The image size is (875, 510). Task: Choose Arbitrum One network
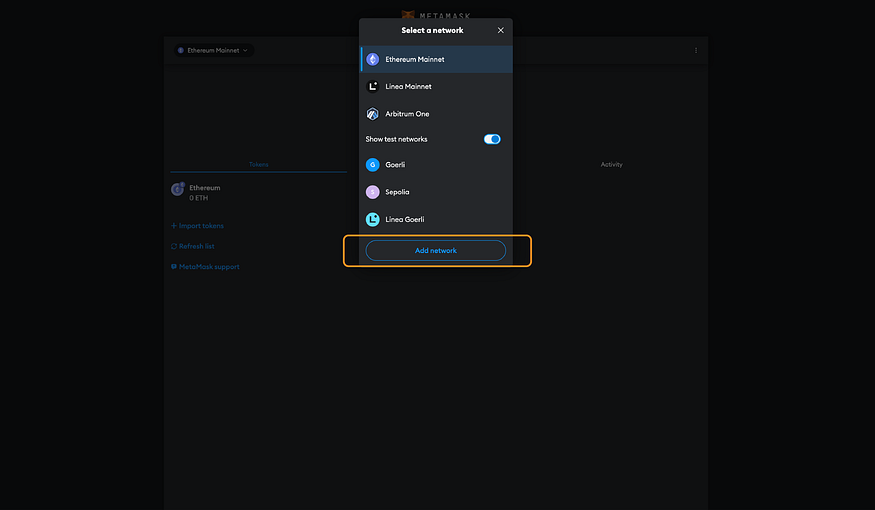tap(436, 114)
